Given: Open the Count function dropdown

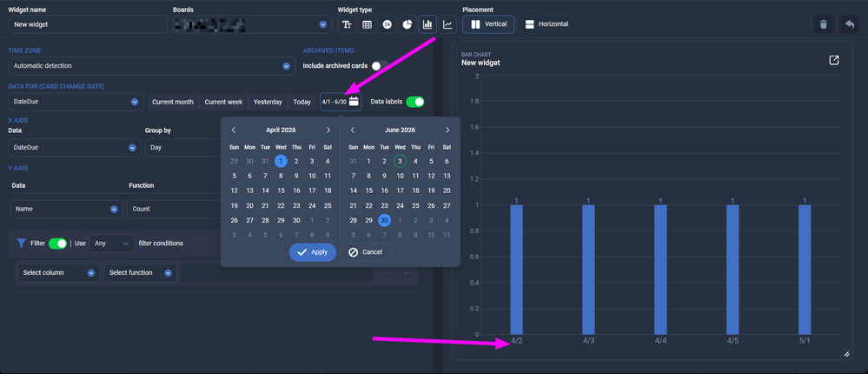Looking at the screenshot, I should 174,209.
